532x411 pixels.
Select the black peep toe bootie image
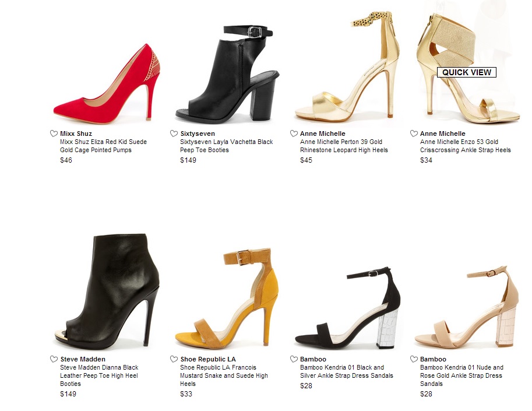(227, 74)
